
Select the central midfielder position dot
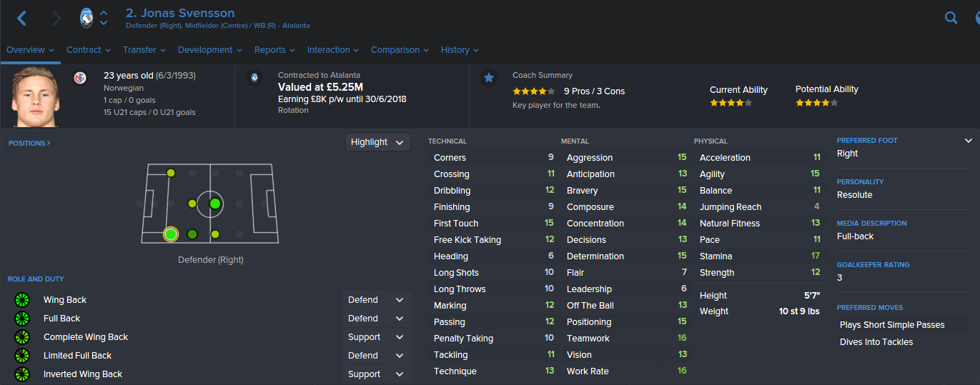click(214, 204)
